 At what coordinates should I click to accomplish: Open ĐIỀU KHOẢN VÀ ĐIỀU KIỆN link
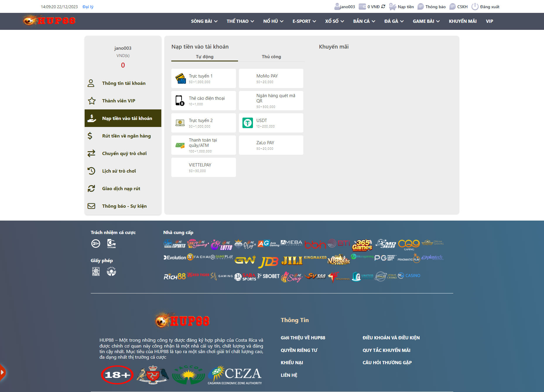pos(391,338)
